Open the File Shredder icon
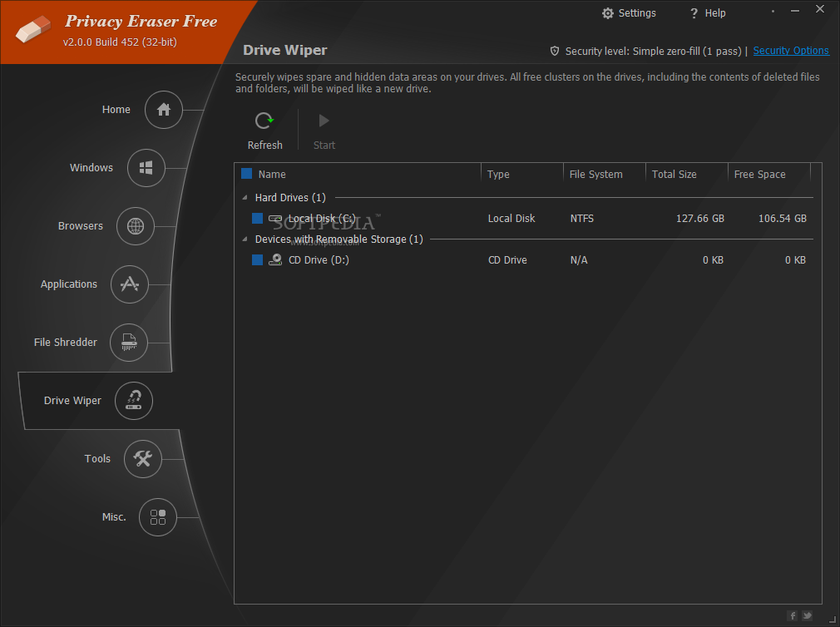 (x=129, y=342)
